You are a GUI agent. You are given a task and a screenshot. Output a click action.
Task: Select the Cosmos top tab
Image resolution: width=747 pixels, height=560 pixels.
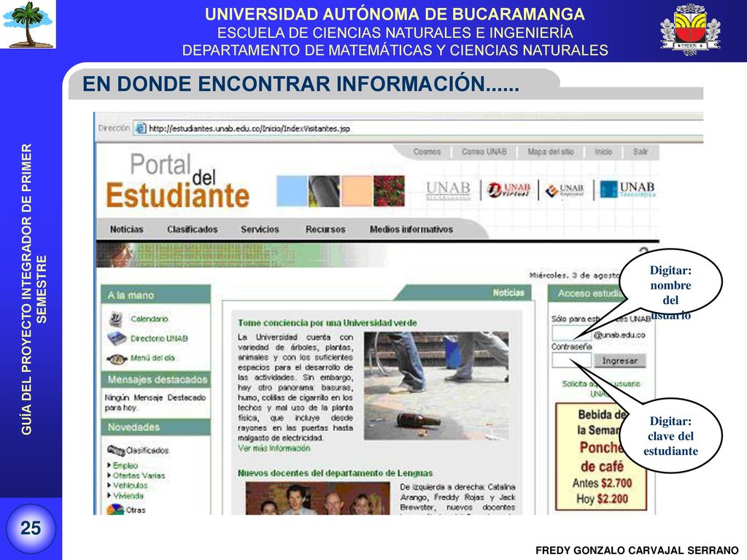(427, 152)
